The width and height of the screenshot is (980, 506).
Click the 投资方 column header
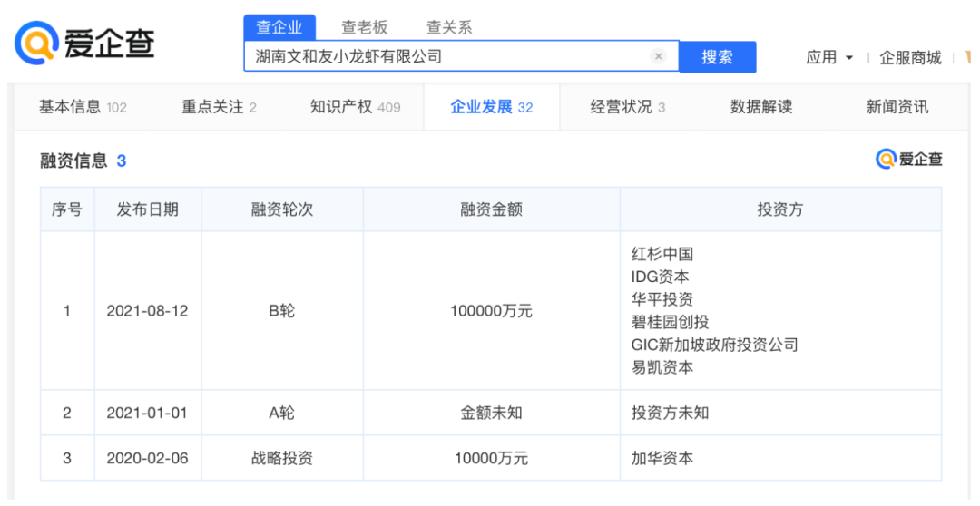(780, 209)
